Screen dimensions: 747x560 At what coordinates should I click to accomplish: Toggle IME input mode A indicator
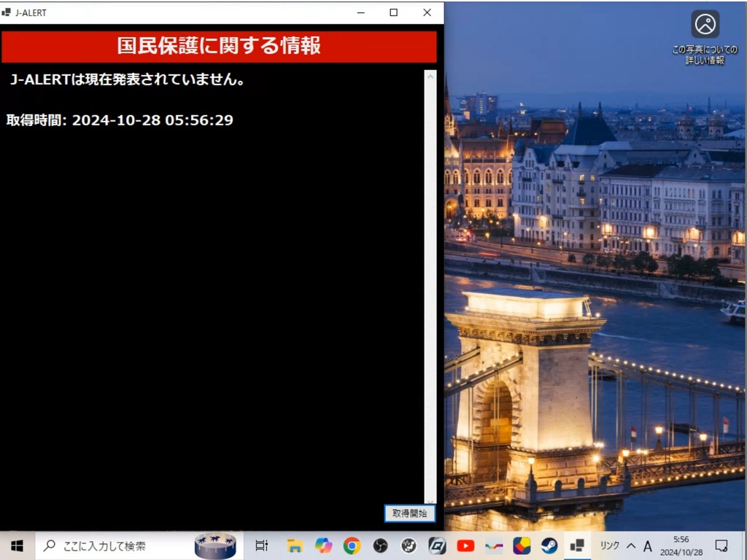(648, 545)
